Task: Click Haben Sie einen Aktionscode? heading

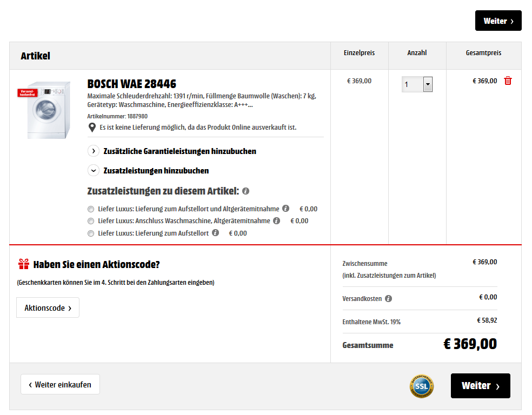Action: (x=96, y=264)
